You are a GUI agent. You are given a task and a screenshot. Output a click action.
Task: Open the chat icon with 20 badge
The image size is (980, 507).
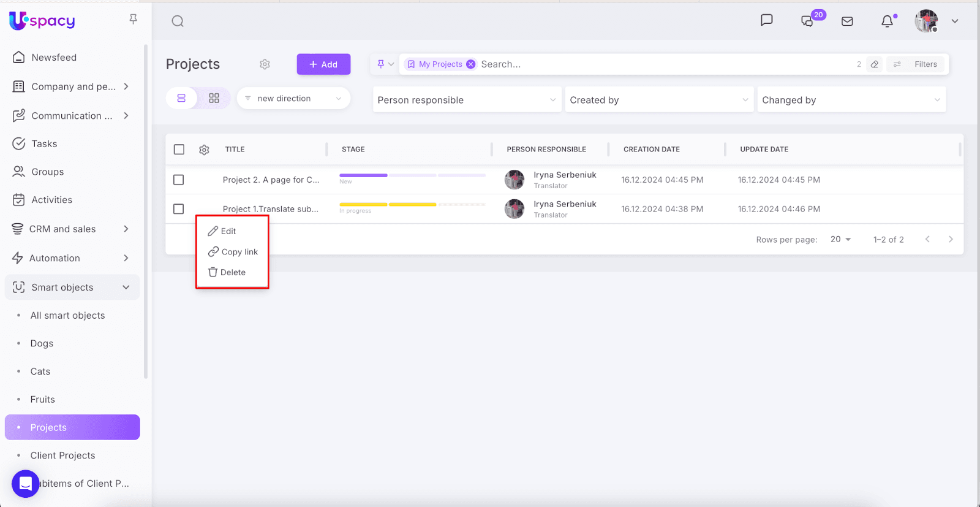point(808,21)
